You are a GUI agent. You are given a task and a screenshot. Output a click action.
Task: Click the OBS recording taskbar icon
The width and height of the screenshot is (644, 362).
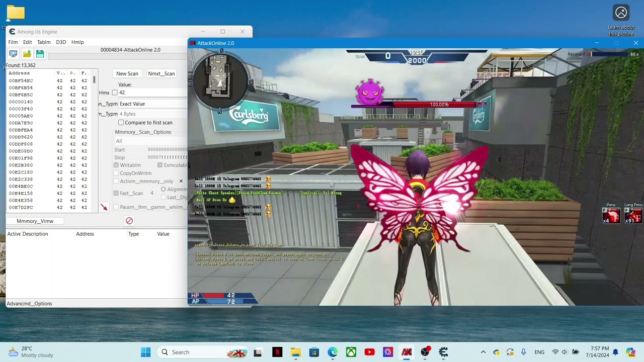pyautogui.click(x=425, y=352)
